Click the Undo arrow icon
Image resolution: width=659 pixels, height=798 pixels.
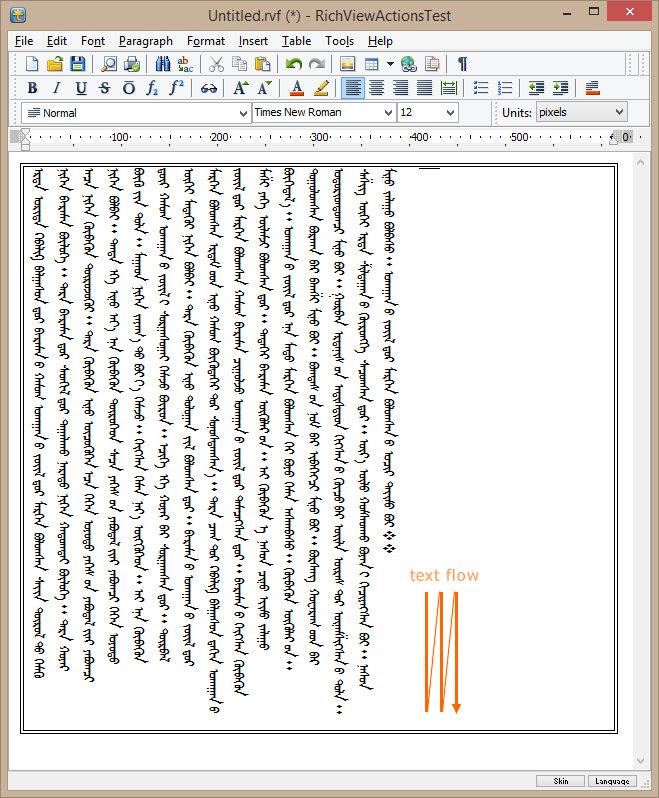pyautogui.click(x=292, y=64)
